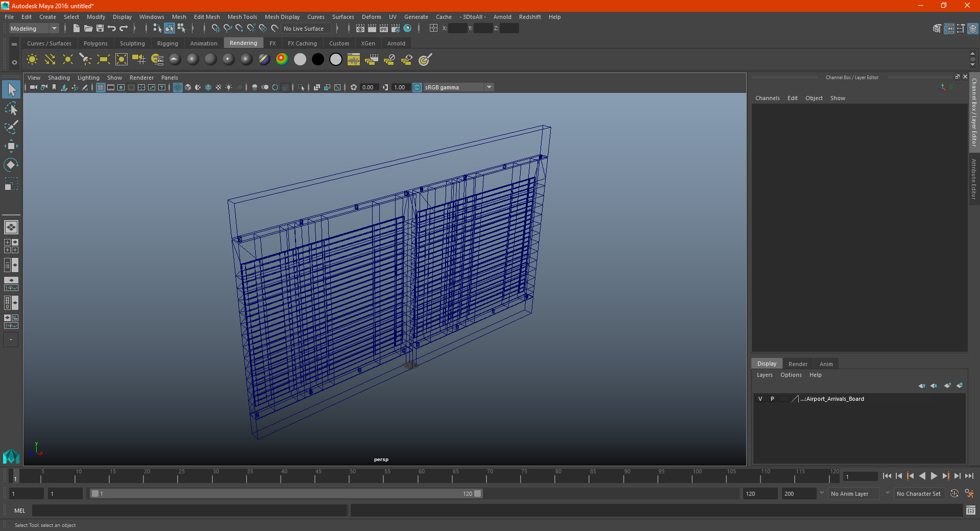The image size is (980, 531).
Task: Select the Airport_Arrivals_Board layer name
Action: [x=832, y=399]
